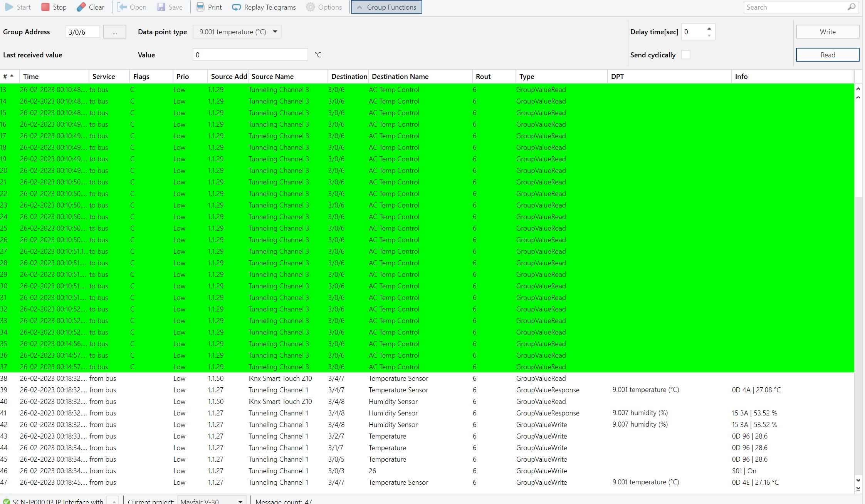Screen dimensions: 865x504
Task: Open the Current project Mayfair dropdown
Action: coord(240,501)
